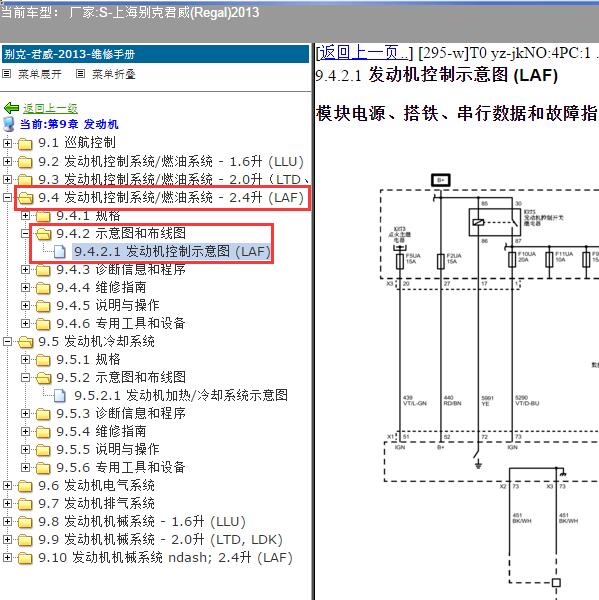Expand the 9.9 机械系统 2.0升 node

coord(7,540)
